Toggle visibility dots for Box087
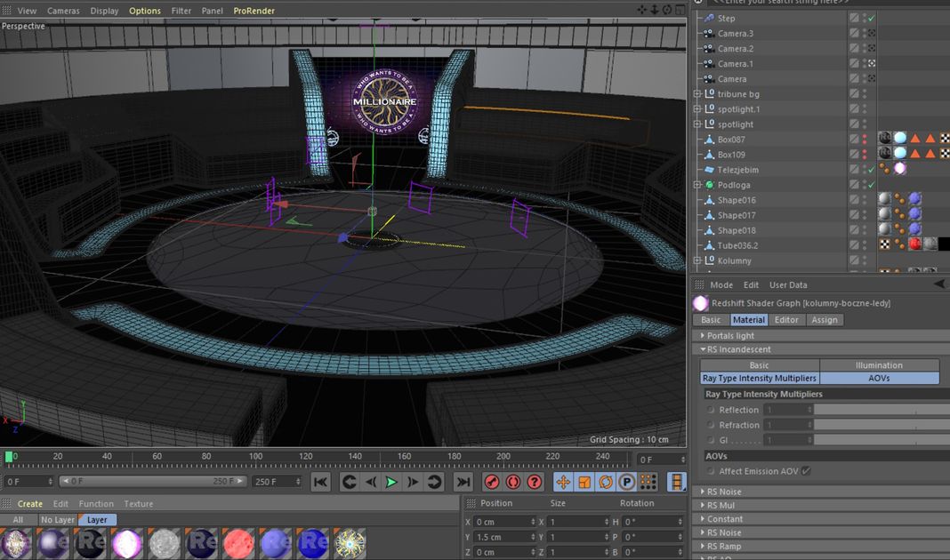Screen dimensions: 950x560 click(x=865, y=140)
